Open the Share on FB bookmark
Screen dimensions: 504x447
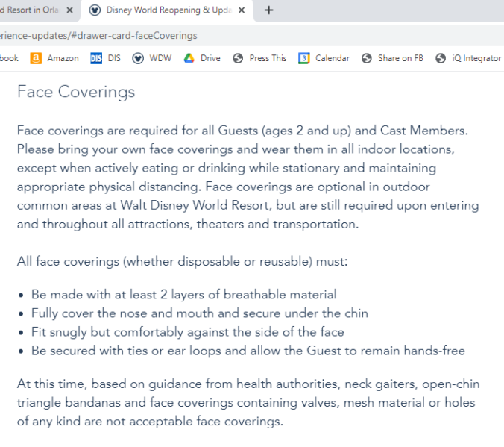[392, 58]
